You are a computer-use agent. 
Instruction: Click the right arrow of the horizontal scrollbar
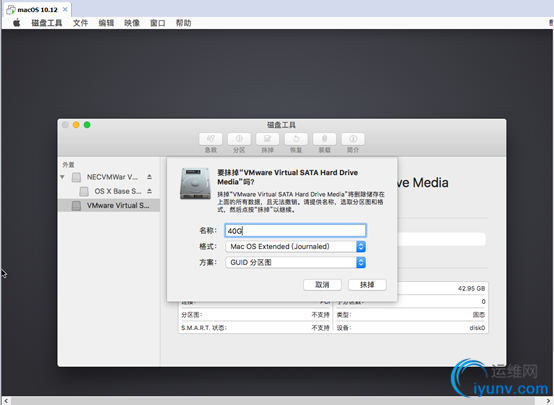coord(548,401)
